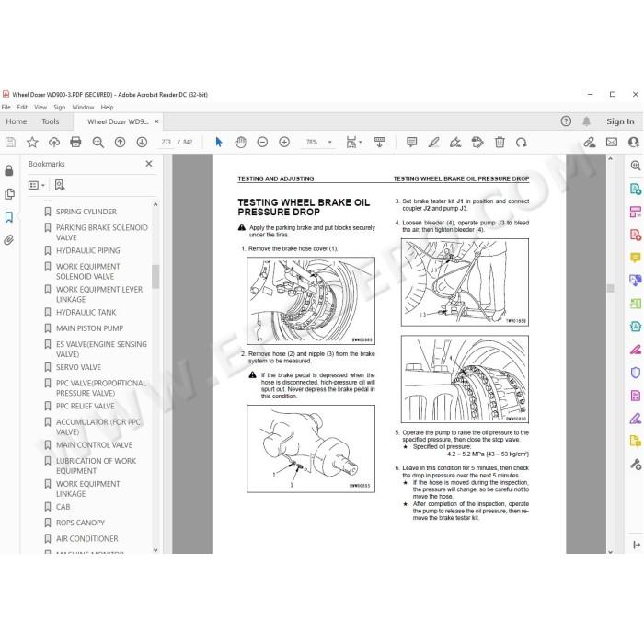Activate the Selection arrow tool

point(219,142)
